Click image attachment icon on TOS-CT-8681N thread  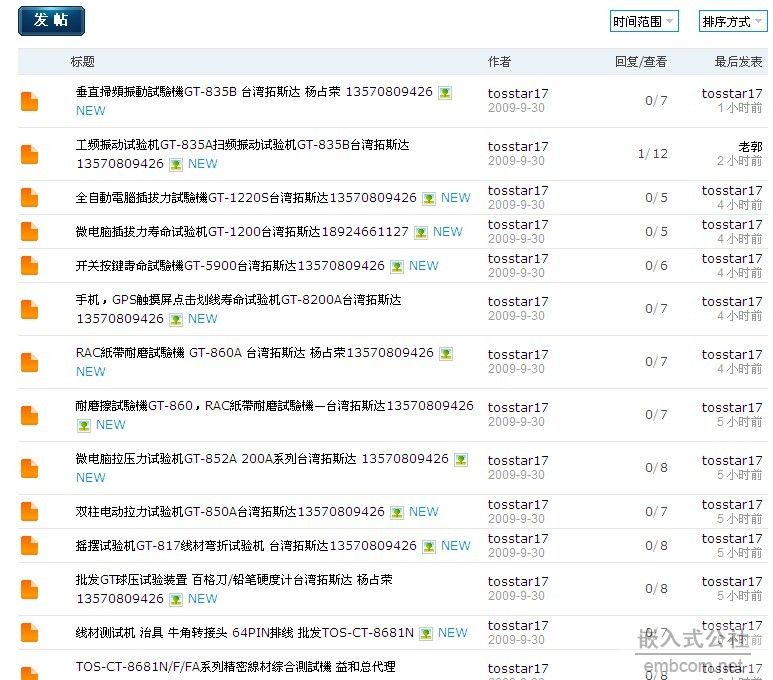click(x=426, y=633)
